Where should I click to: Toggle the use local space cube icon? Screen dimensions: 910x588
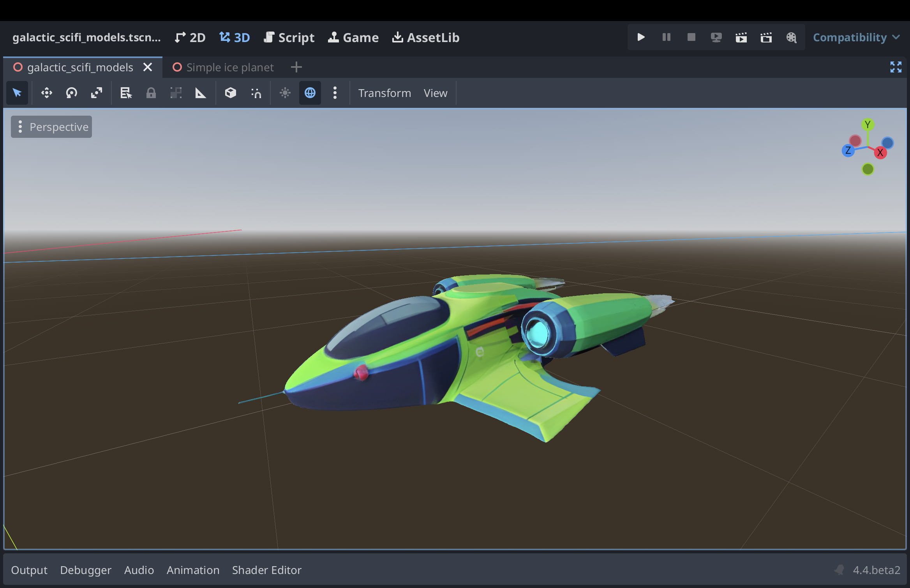231,93
